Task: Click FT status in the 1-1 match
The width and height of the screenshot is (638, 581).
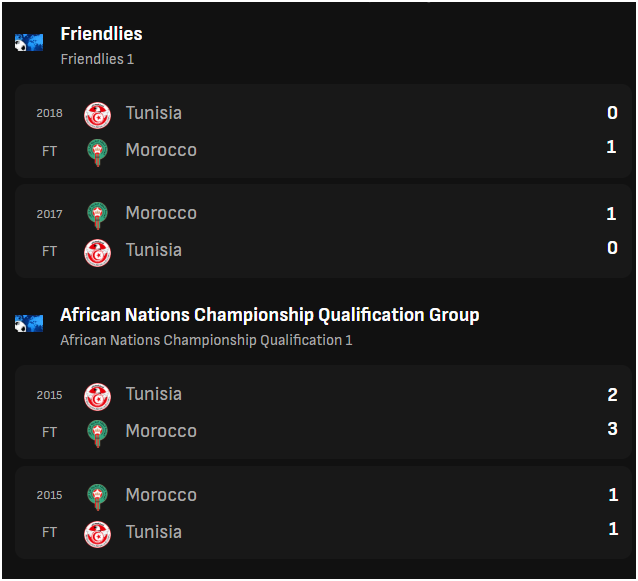Action: pos(49,532)
